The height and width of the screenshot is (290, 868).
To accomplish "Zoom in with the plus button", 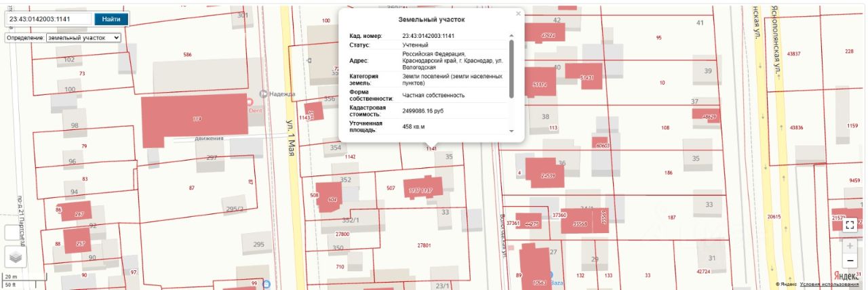I will click(x=850, y=246).
